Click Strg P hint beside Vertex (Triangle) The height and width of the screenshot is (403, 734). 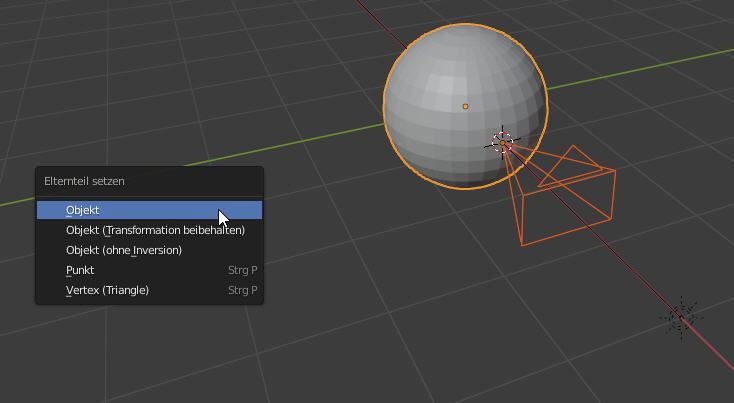(242, 290)
